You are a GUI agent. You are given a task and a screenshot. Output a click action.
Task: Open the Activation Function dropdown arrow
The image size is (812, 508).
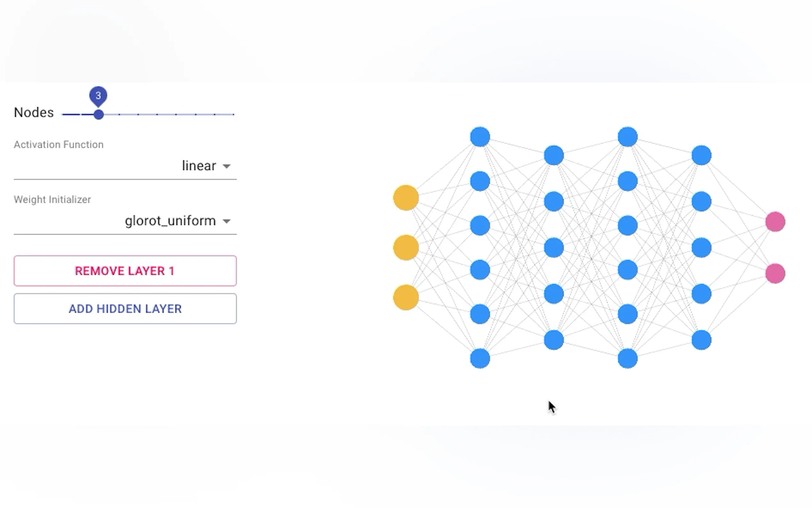pos(227,166)
